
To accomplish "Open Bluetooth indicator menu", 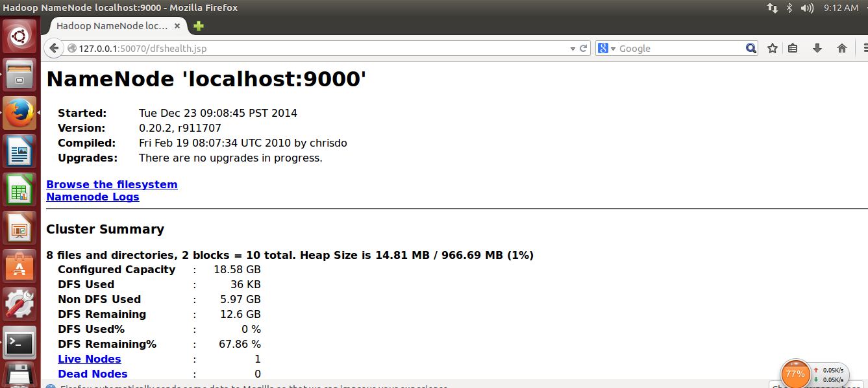I will (x=790, y=8).
